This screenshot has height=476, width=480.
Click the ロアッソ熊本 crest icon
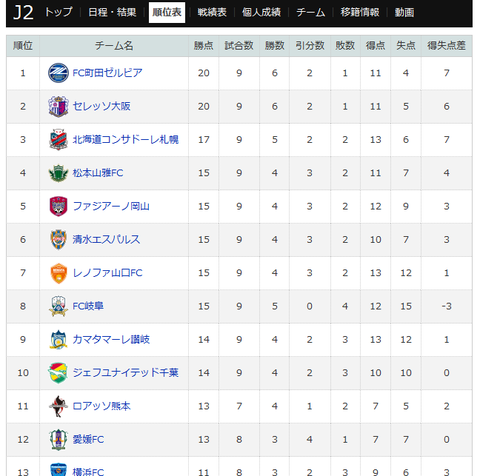click(58, 406)
